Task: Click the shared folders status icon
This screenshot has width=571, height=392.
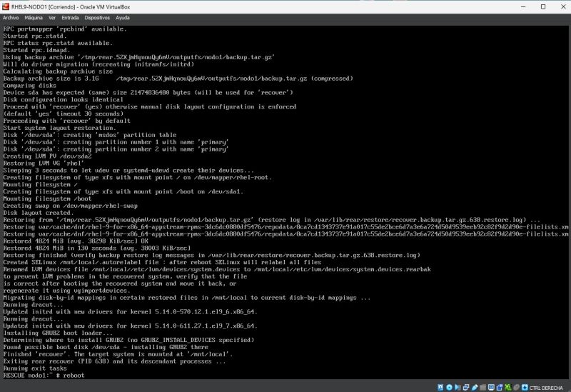Action: pyautogui.click(x=483, y=387)
